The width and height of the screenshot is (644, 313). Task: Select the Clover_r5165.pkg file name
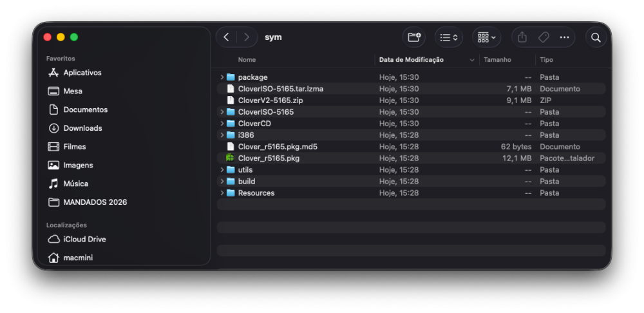269,158
